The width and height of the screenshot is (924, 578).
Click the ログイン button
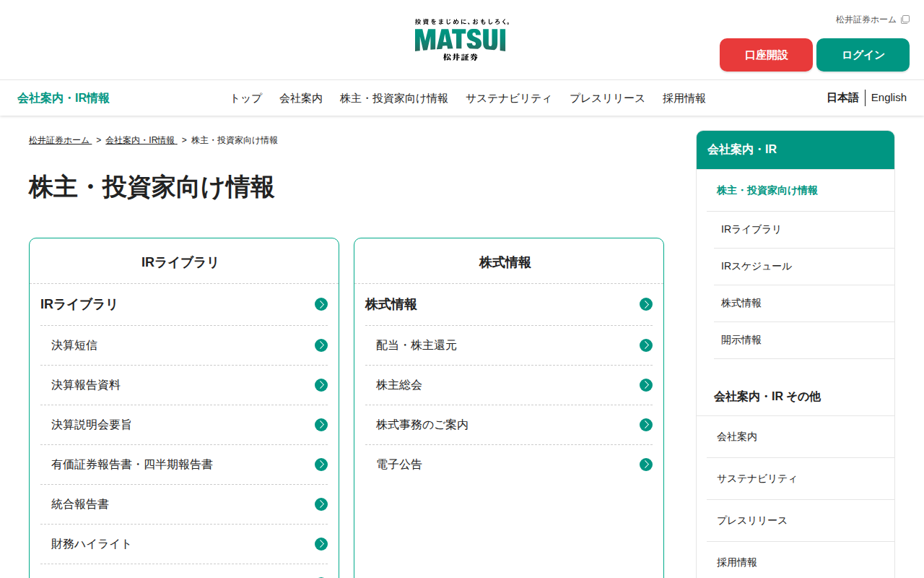863,55
